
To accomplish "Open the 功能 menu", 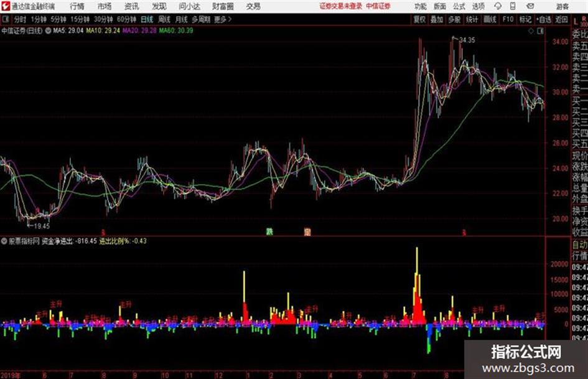I will click(x=421, y=6).
